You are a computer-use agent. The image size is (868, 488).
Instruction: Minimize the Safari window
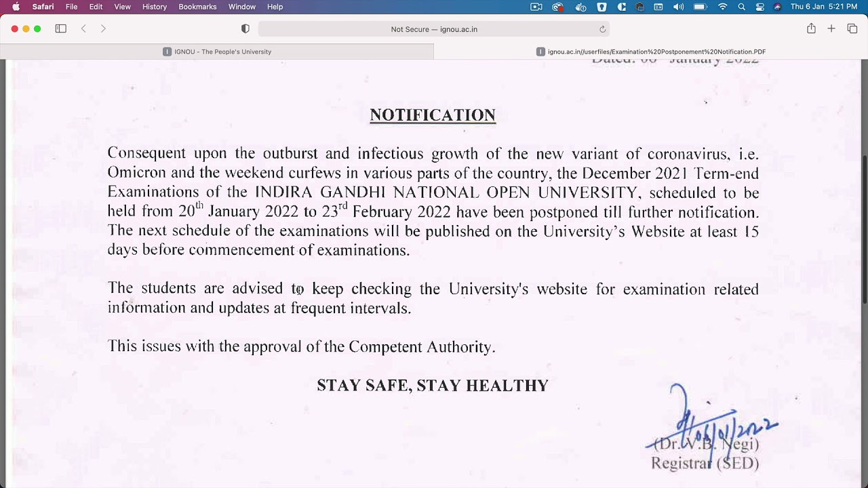tap(26, 28)
